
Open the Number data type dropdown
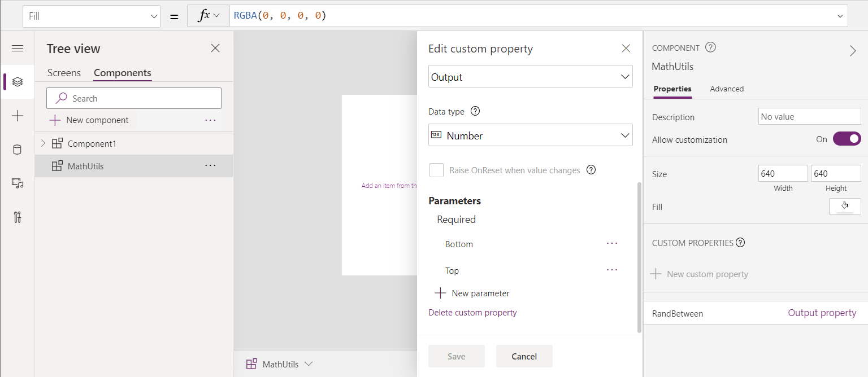530,135
